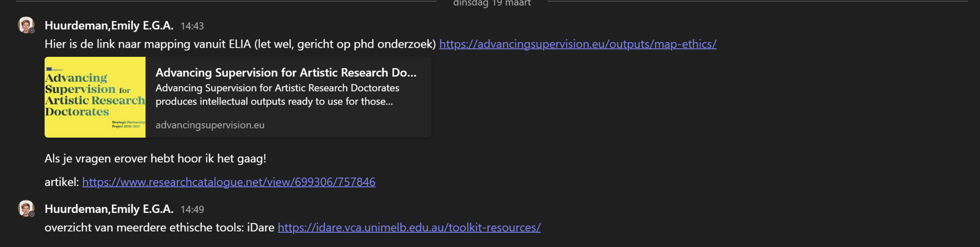Click the link preview description text
This screenshot has width=980, height=247.
pos(277,95)
